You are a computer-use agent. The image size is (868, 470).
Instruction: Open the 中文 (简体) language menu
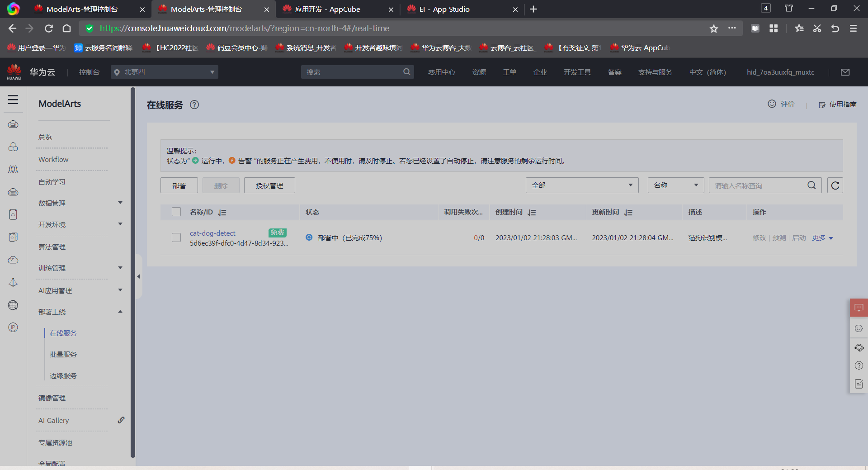point(708,72)
